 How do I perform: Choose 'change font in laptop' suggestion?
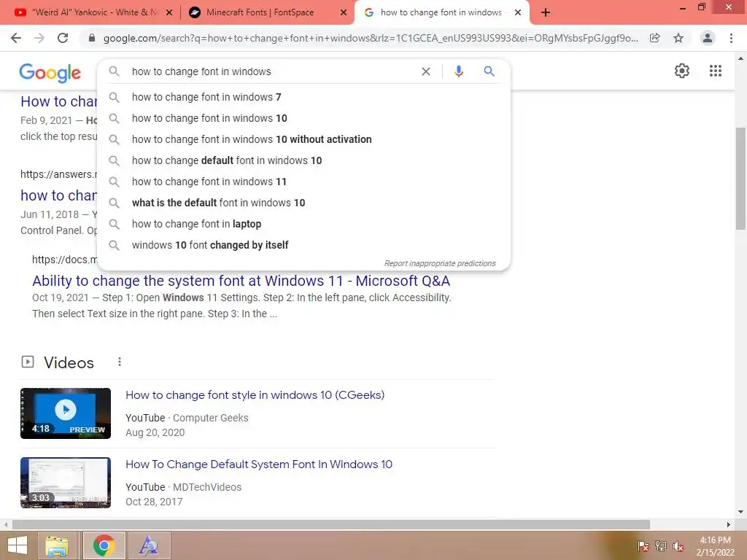[303, 224]
